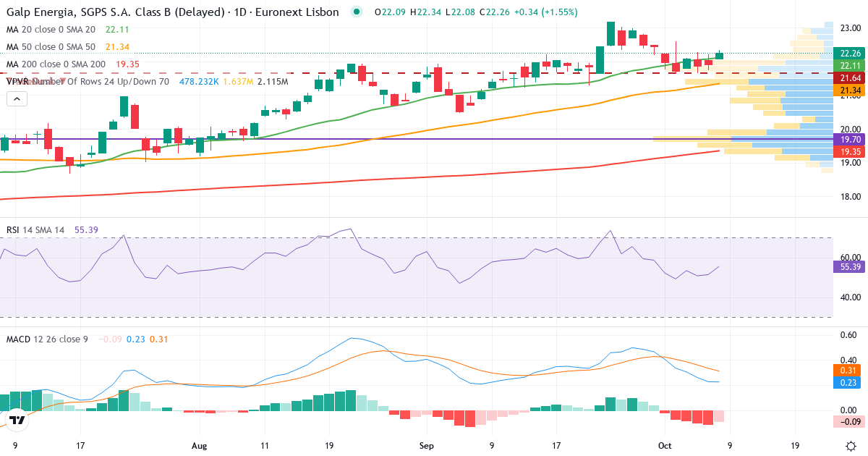Click the green market status indicator
The width and height of the screenshot is (868, 456).
point(356,12)
